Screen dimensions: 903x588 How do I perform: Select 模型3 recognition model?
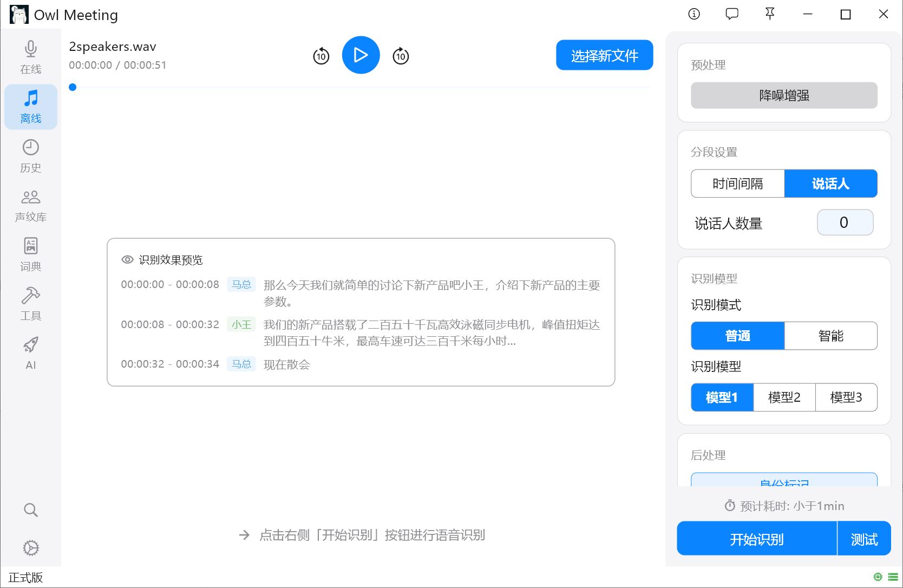(x=846, y=397)
